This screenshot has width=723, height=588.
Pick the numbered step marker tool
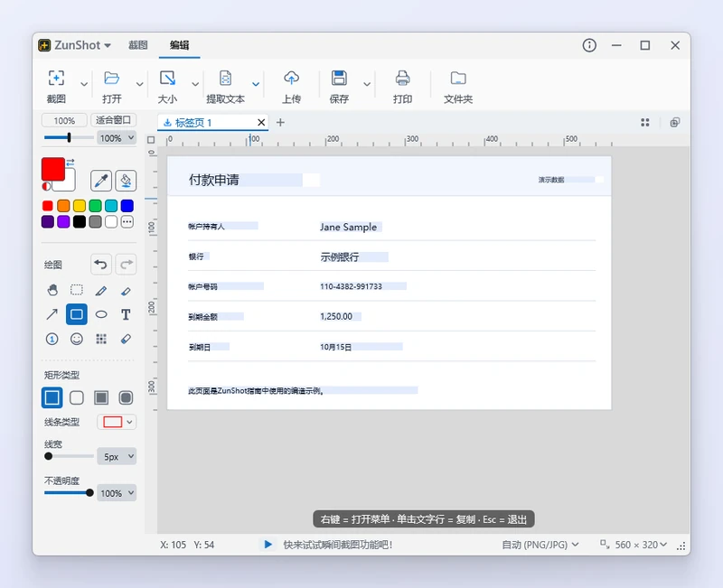(x=52, y=339)
